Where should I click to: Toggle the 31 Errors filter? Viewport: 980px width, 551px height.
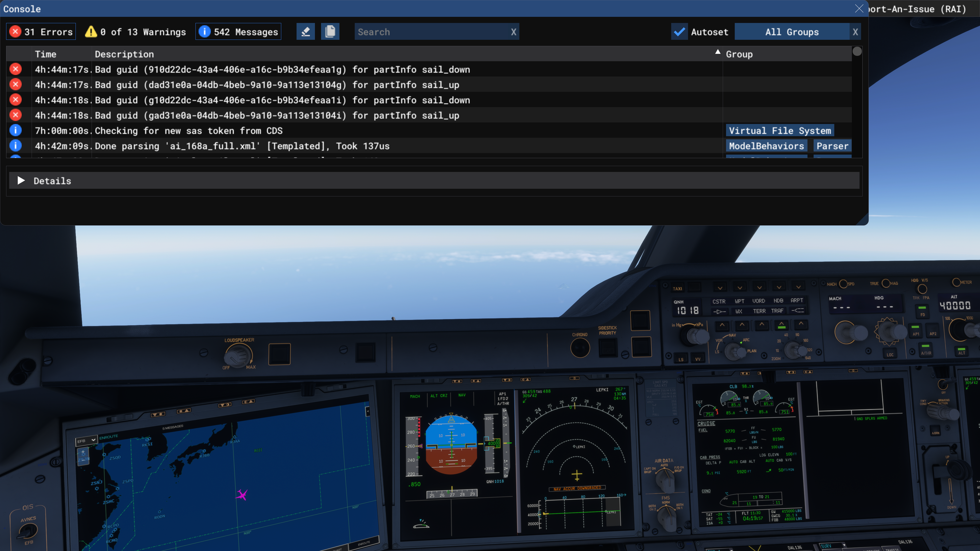(x=41, y=32)
